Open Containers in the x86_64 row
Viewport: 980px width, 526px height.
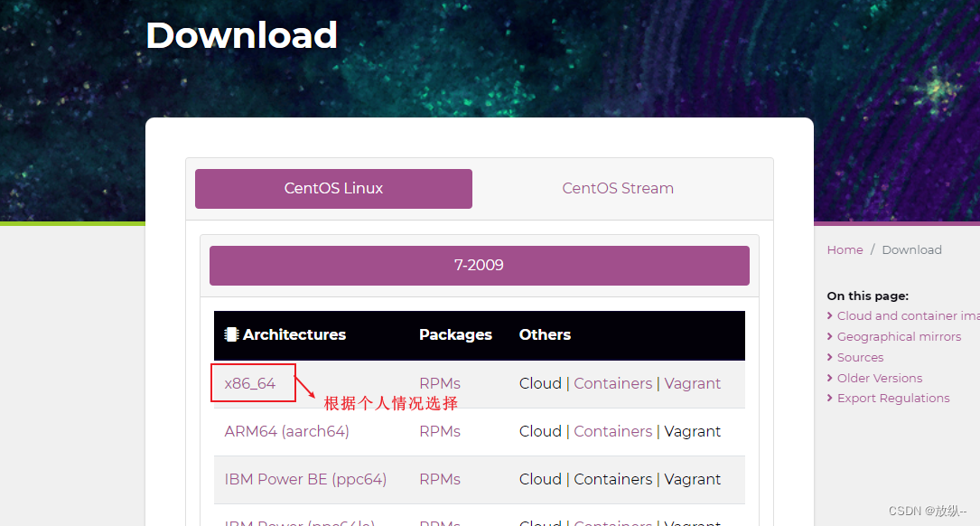point(613,383)
